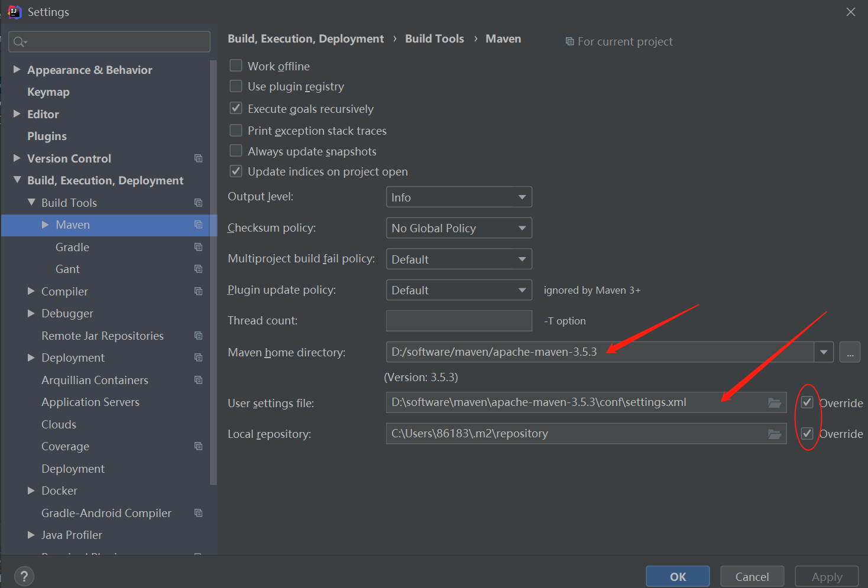Click the search magnifier icon in settings search

20,41
